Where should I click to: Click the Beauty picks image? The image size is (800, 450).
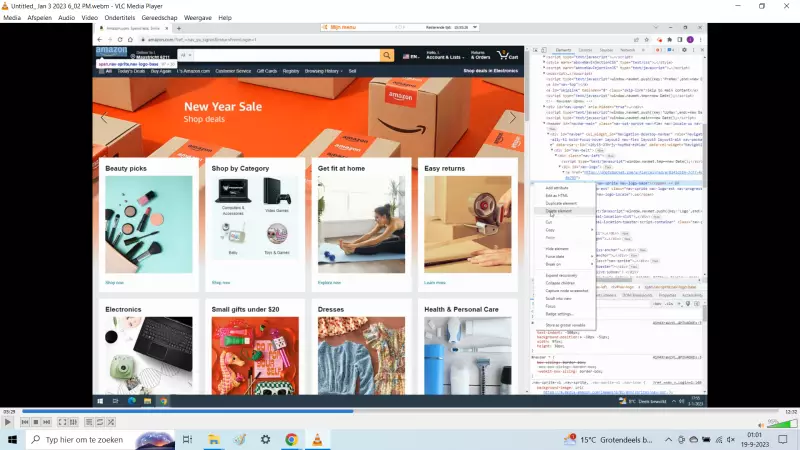click(x=149, y=224)
